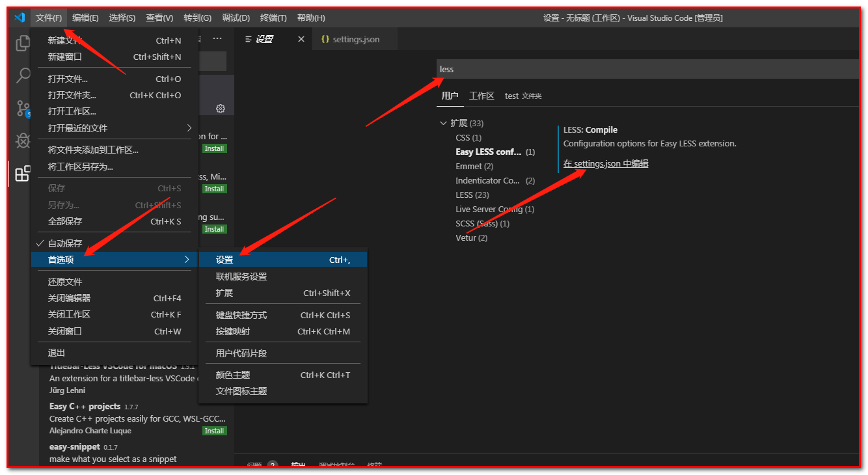Viewport: 868px width, 475px height.
Task: Select 关闭工作区 in the file menu
Action: [x=115, y=314]
